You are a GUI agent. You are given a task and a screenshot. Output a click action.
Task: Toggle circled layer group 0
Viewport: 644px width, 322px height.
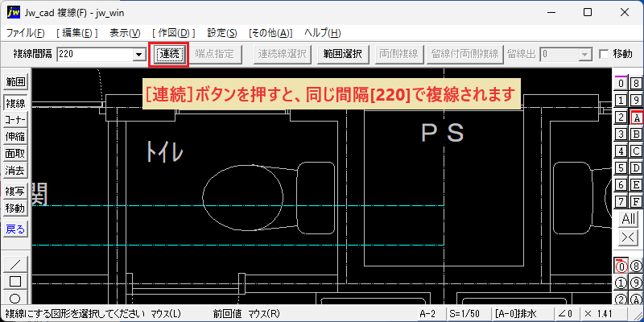coord(621,266)
